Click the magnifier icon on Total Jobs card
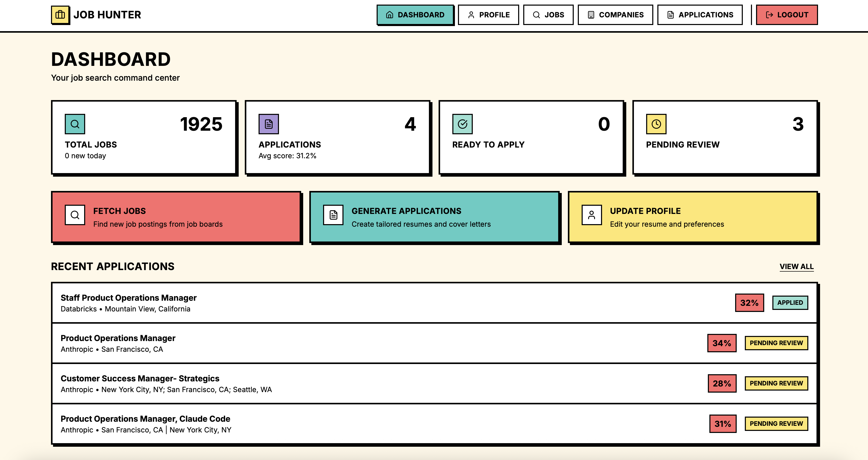Image resolution: width=868 pixels, height=460 pixels. 75,124
